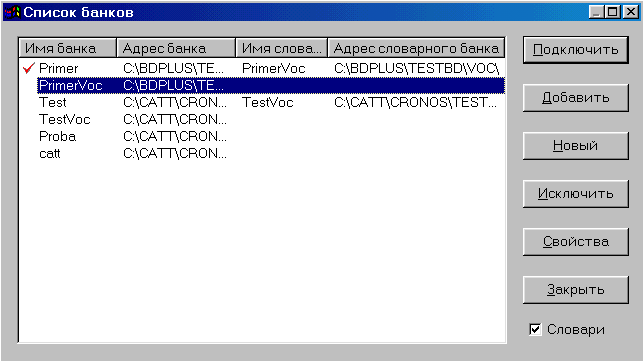
Task: Click TestVoc's address C:\CATT\CRON...
Action: point(175,119)
